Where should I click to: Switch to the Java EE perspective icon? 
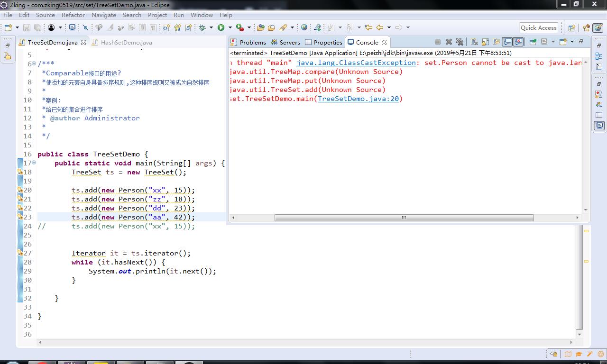[x=587, y=28]
